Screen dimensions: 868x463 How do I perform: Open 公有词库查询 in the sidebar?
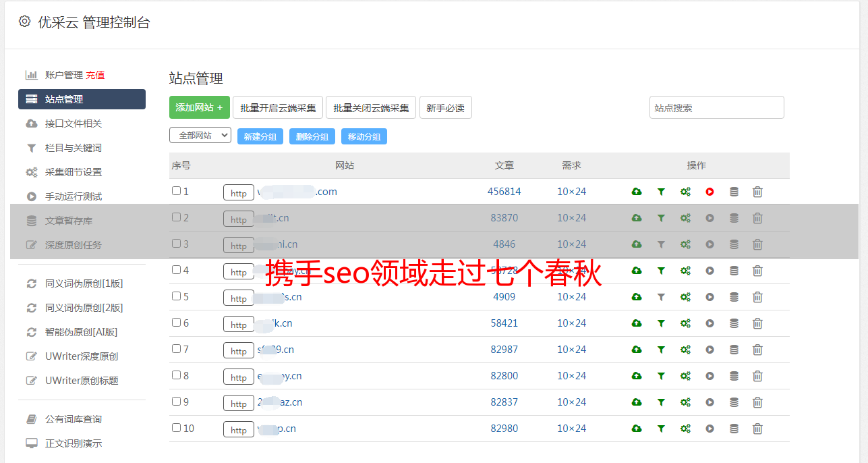click(x=73, y=419)
